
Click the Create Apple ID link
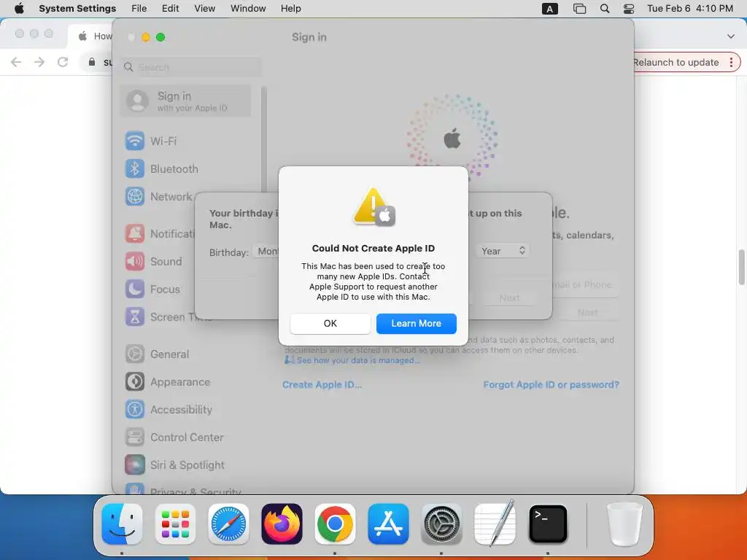[x=322, y=385]
